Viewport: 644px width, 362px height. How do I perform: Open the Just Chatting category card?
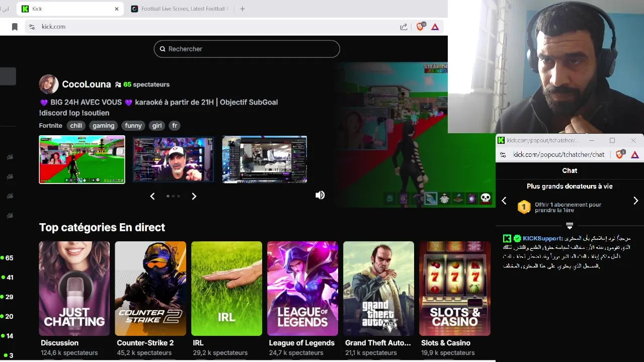(x=74, y=289)
